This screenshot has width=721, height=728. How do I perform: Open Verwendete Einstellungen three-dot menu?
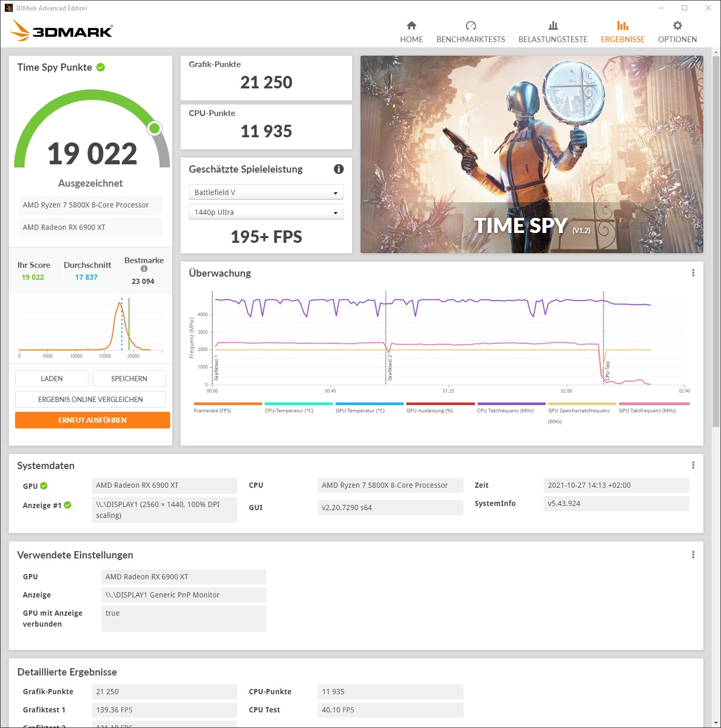(693, 555)
